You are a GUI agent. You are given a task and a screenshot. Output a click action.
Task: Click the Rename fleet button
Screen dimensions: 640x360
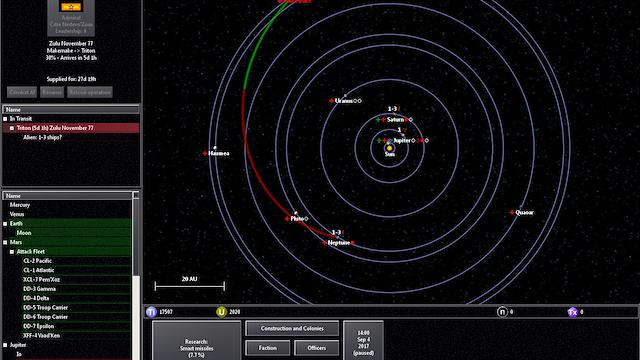coord(52,92)
